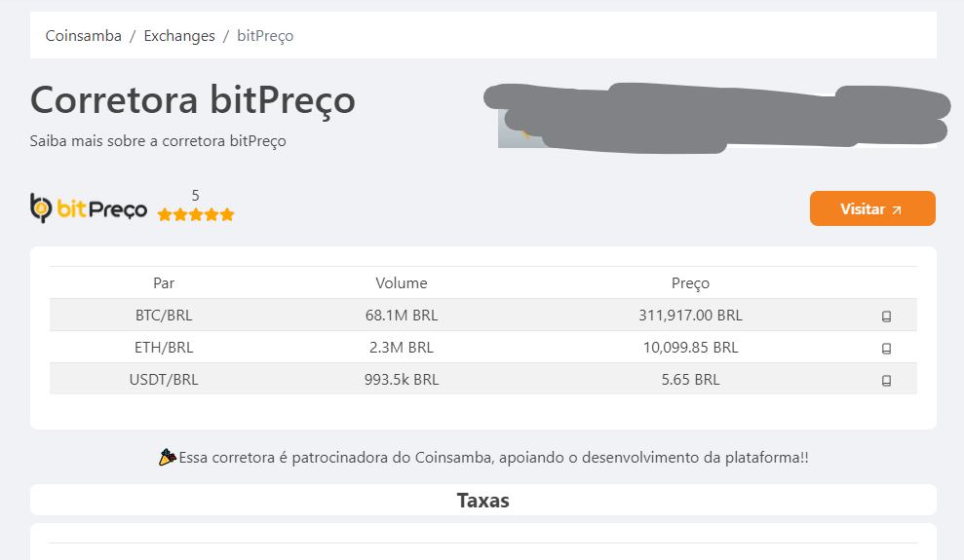This screenshot has height=560, width=964.
Task: Click the Par column header
Action: (x=164, y=283)
